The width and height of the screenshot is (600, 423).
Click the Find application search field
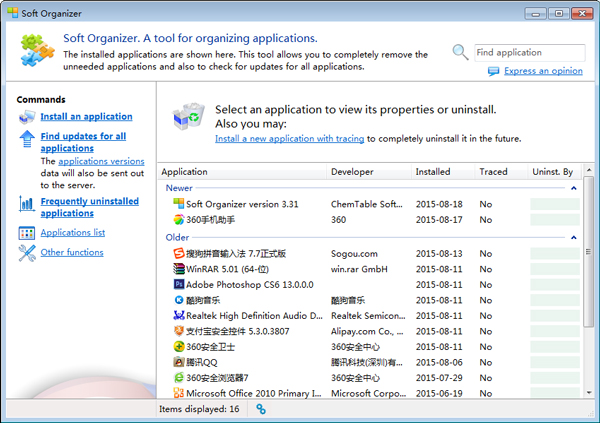(x=530, y=52)
